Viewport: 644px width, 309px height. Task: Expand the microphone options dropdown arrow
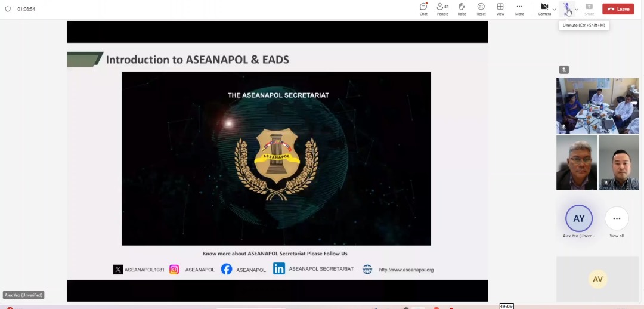(577, 9)
